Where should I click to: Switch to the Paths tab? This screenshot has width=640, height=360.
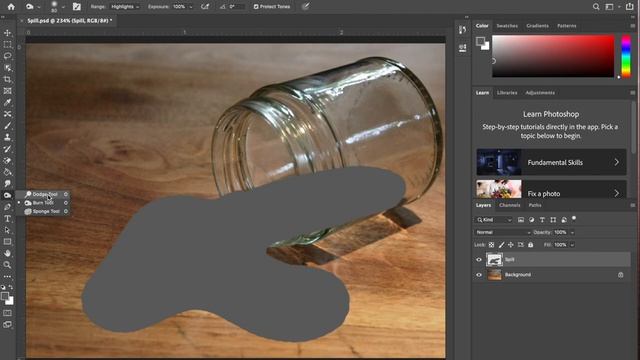(x=535, y=205)
